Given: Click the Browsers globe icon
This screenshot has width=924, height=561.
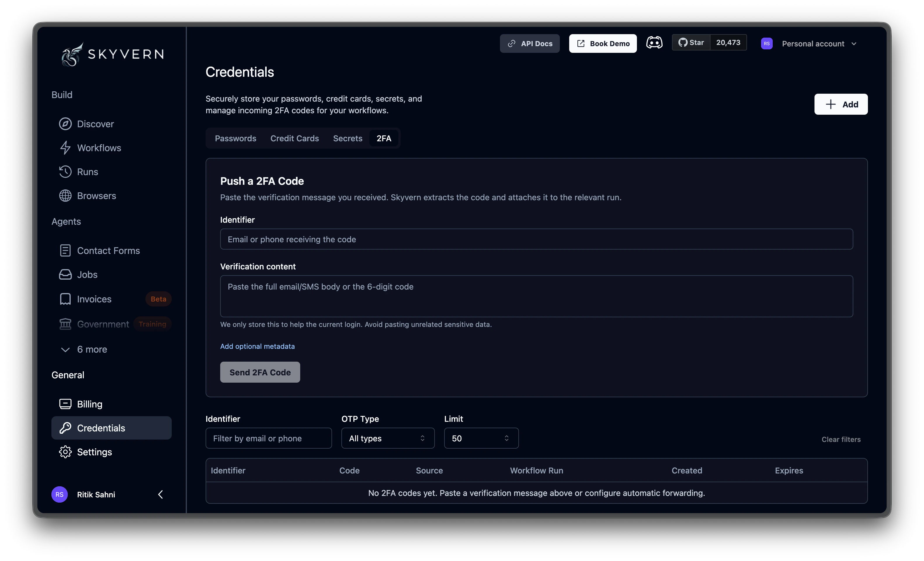Looking at the screenshot, I should (66, 195).
